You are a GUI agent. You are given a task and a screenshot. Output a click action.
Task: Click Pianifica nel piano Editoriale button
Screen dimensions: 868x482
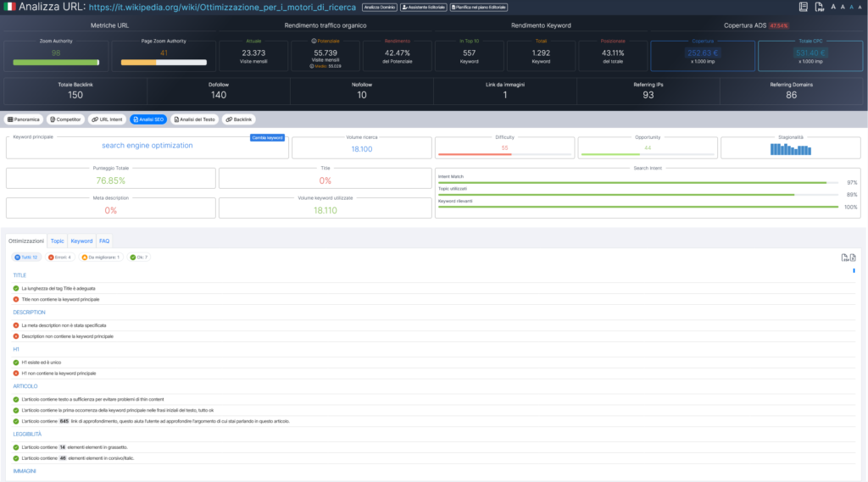pos(479,7)
